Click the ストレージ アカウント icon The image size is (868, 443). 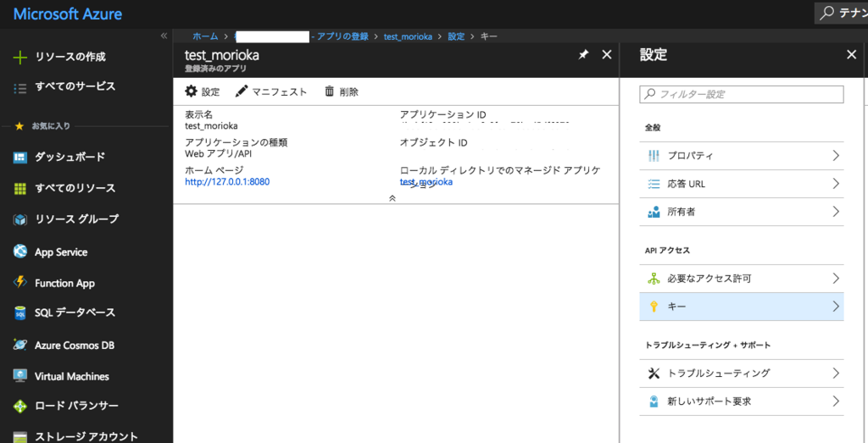pos(20,437)
